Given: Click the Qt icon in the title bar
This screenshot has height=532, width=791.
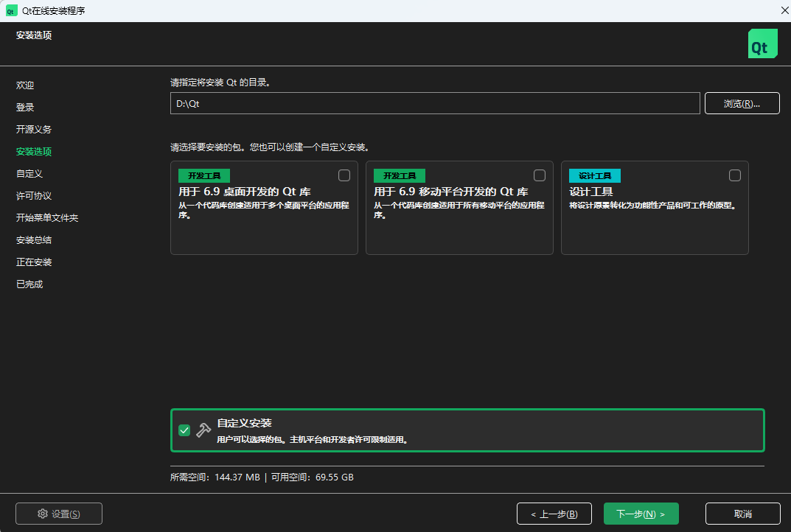Looking at the screenshot, I should coord(11,10).
